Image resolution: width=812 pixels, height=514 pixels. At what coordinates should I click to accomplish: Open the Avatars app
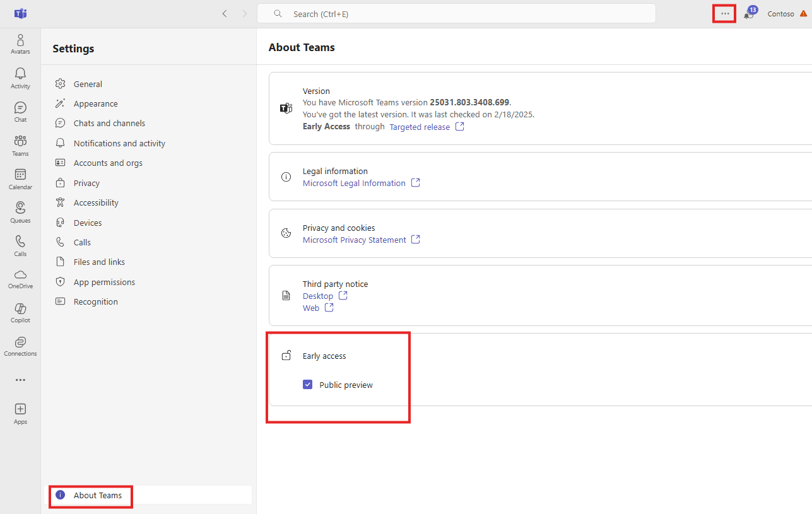[20, 43]
